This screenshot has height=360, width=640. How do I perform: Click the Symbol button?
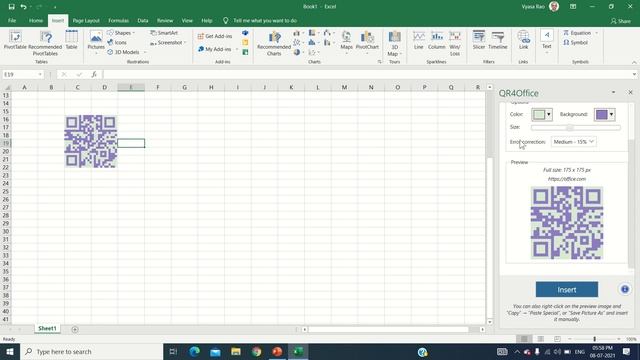tap(576, 42)
